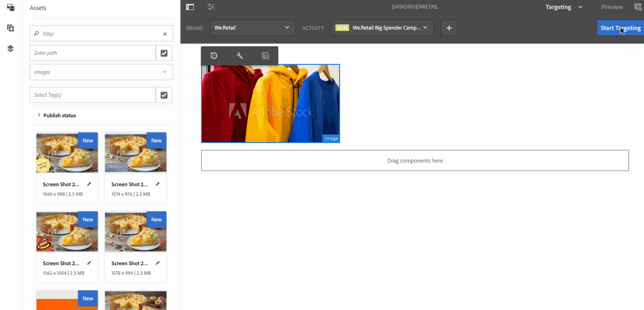This screenshot has width=644, height=310.
Task: Select the 1562 x 1004 pie asset thumbnail
Action: [67, 231]
